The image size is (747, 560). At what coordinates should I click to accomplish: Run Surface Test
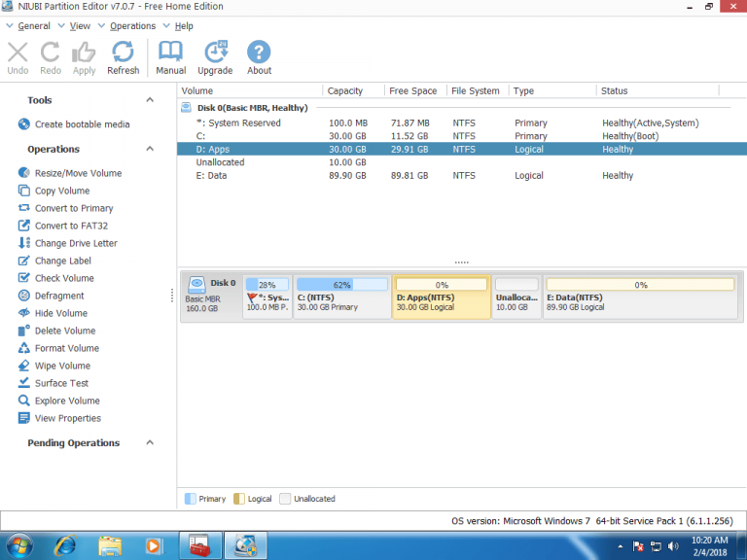coord(53,383)
